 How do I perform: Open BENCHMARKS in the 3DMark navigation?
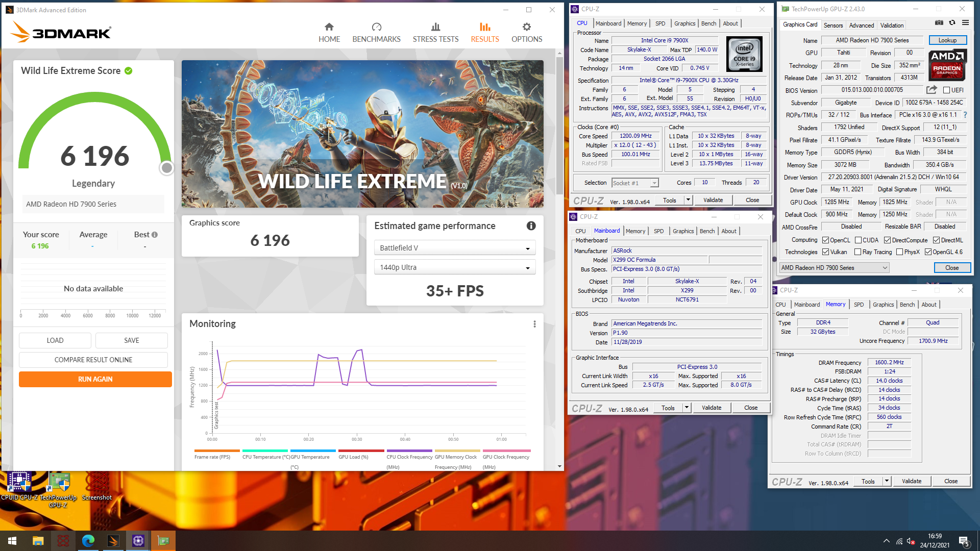pyautogui.click(x=376, y=33)
